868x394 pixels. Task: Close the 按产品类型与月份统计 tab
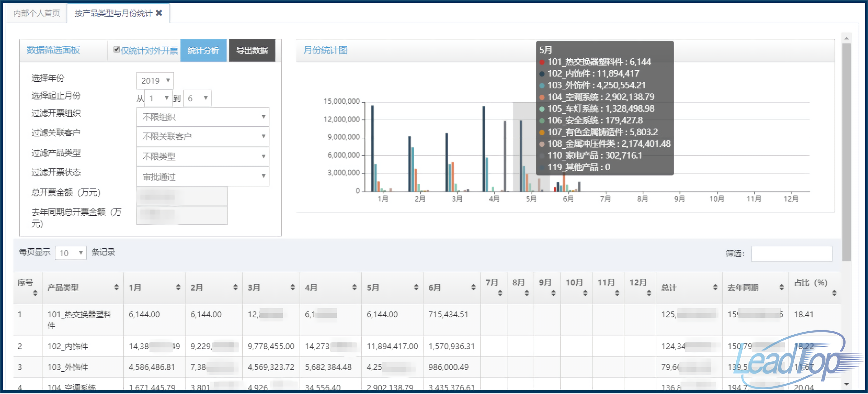(x=159, y=13)
